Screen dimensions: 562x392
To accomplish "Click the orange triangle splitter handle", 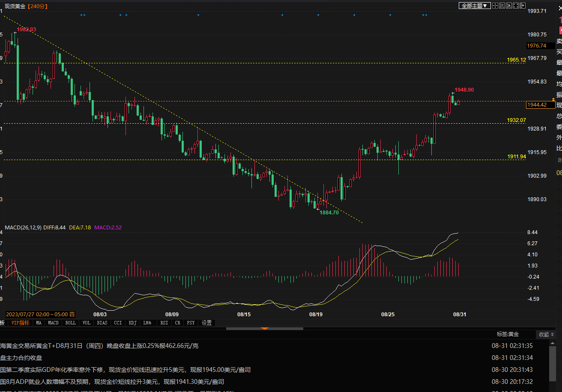I will click(x=264, y=328).
